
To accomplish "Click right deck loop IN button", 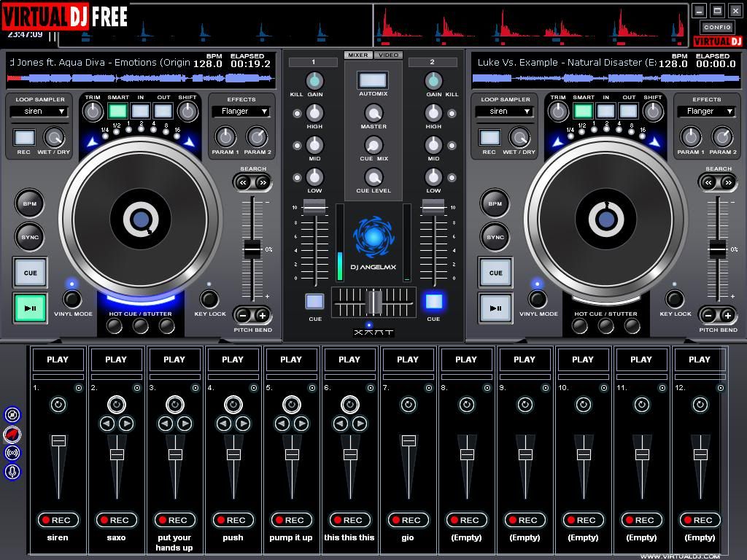I will tap(606, 111).
